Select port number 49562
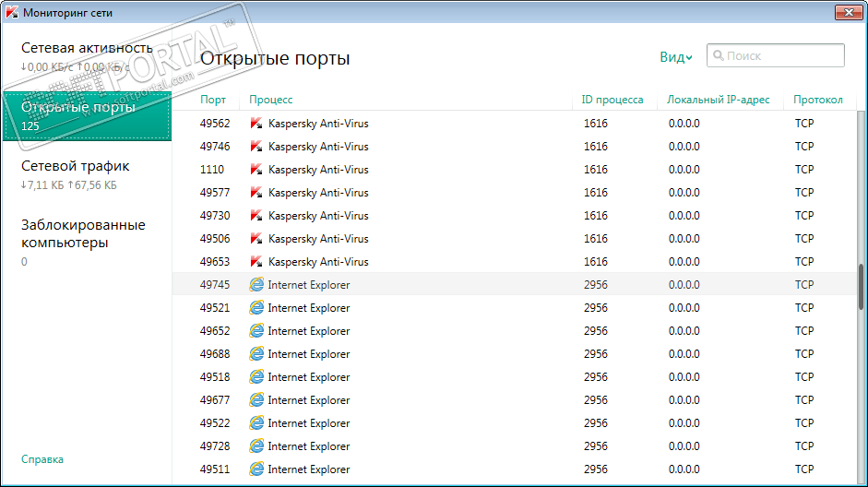The image size is (868, 487). click(215, 124)
